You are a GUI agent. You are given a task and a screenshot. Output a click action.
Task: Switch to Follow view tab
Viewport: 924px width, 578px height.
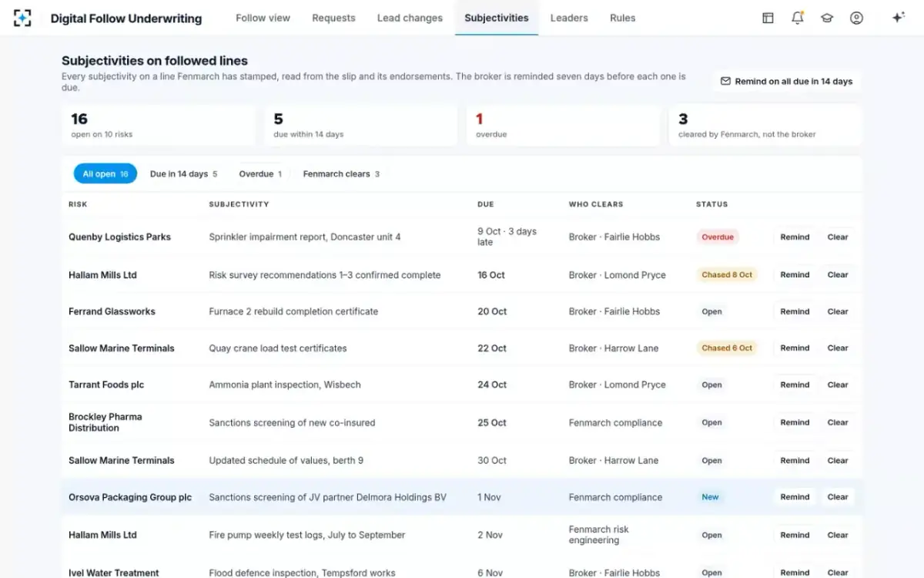click(x=263, y=18)
